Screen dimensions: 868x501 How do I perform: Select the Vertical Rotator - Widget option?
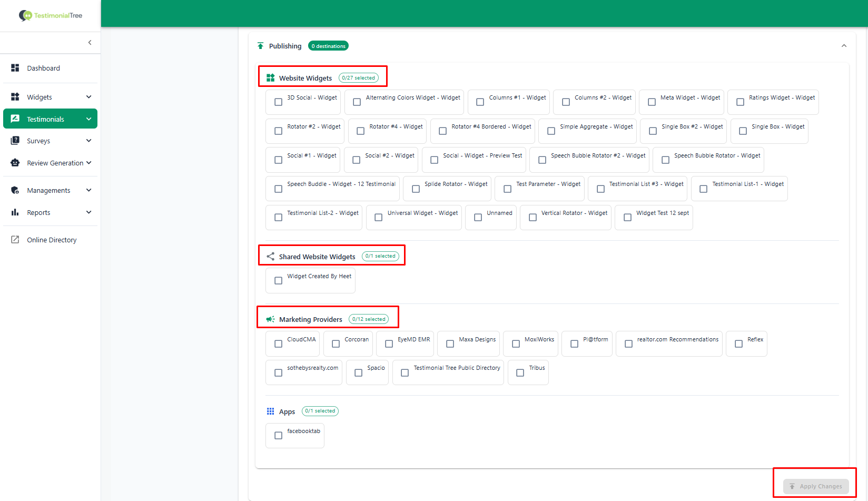pos(566,218)
